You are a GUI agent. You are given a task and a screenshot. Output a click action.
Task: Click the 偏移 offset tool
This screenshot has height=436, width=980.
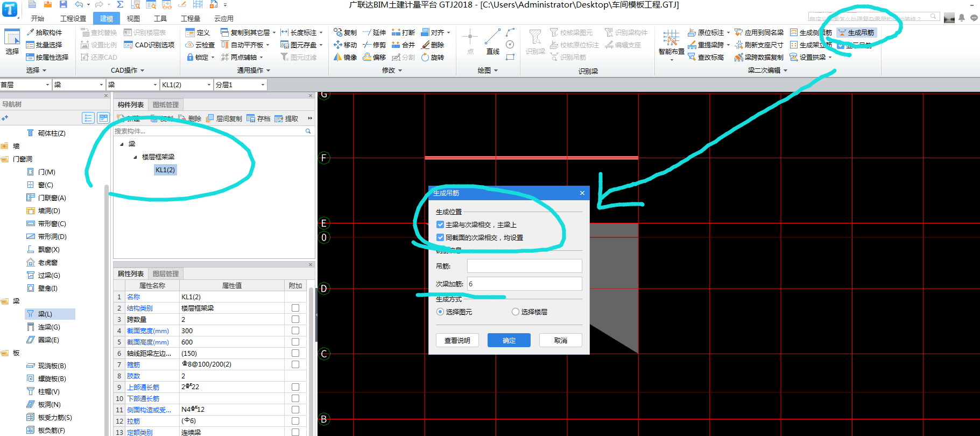pyautogui.click(x=374, y=57)
